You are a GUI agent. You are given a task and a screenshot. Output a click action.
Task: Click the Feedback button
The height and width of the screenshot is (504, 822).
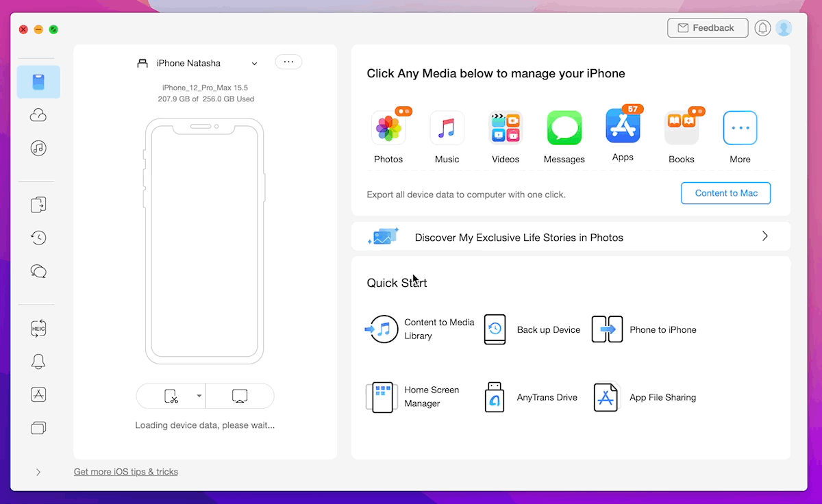pyautogui.click(x=708, y=28)
